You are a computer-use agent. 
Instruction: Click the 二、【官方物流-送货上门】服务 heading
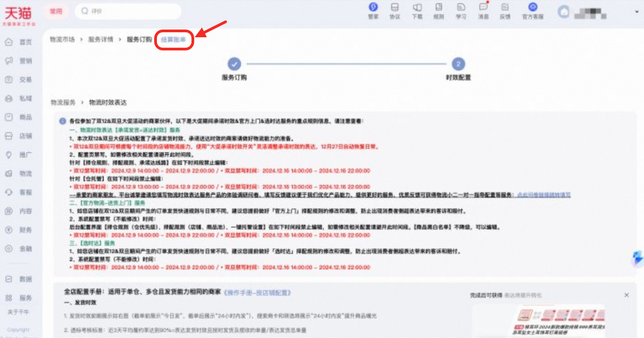(x=107, y=203)
